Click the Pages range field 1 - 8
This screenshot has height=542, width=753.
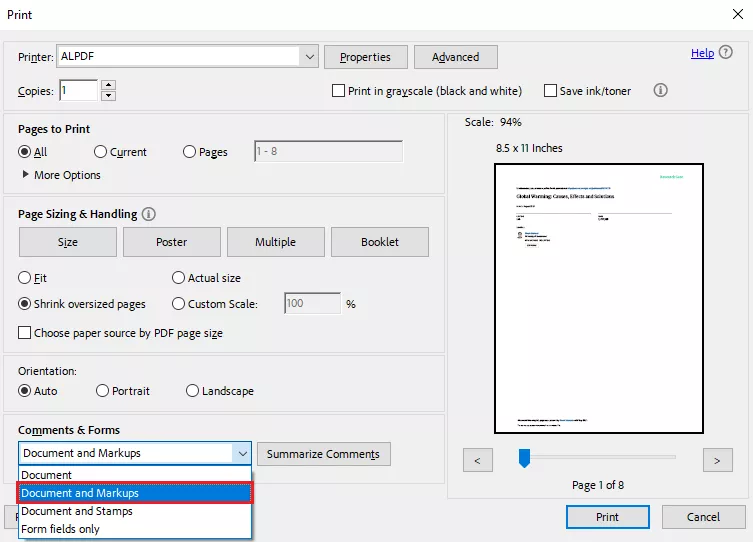(x=328, y=151)
